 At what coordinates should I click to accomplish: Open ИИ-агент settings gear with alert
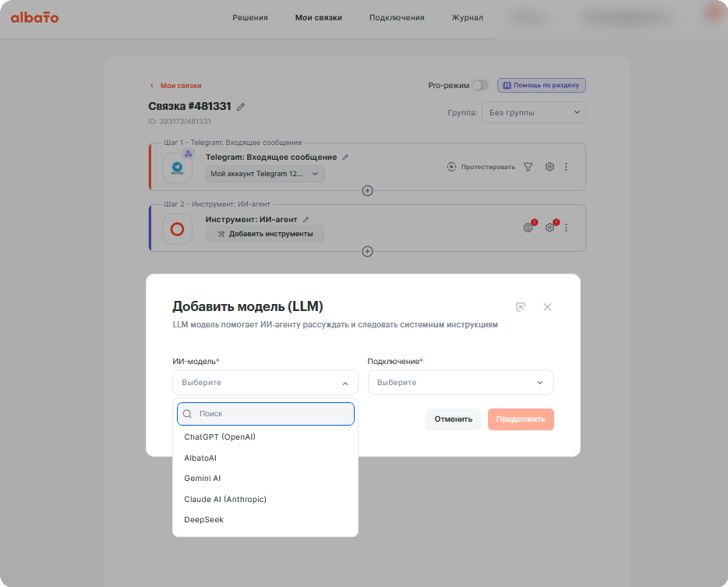tap(550, 227)
